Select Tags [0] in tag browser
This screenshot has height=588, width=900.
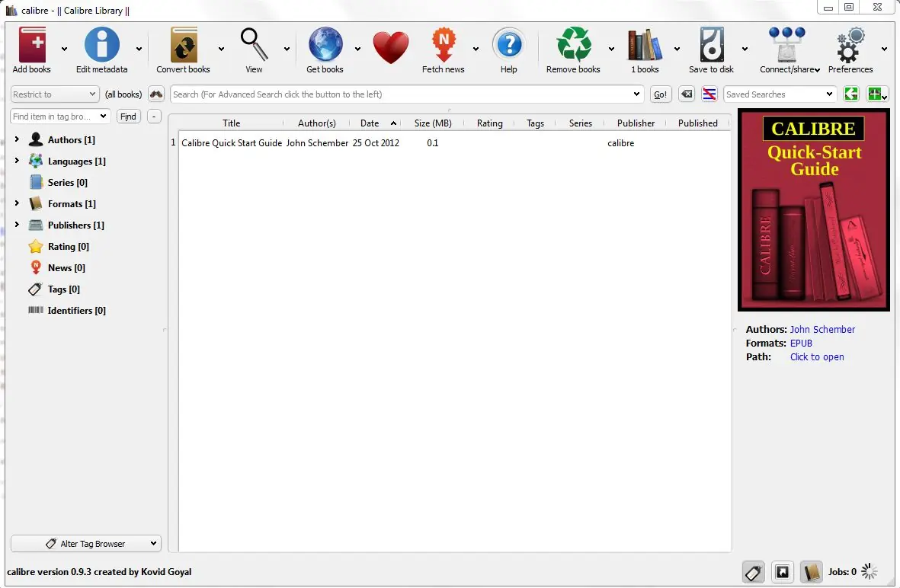click(63, 289)
